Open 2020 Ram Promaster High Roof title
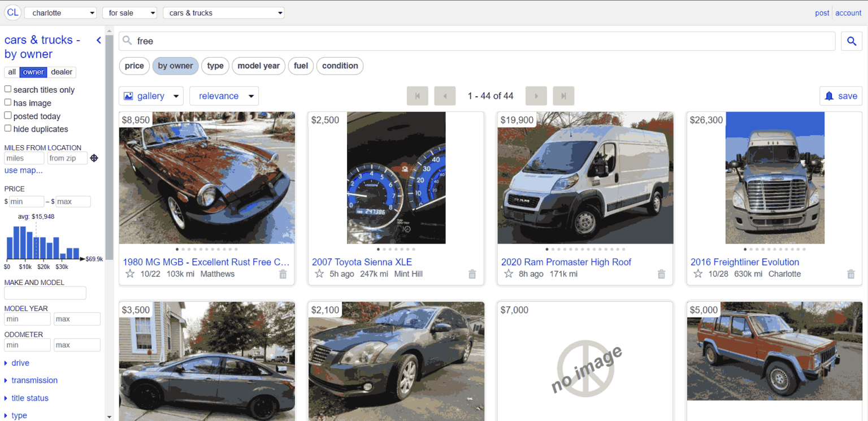Image resolution: width=868 pixels, height=421 pixels. coord(566,262)
